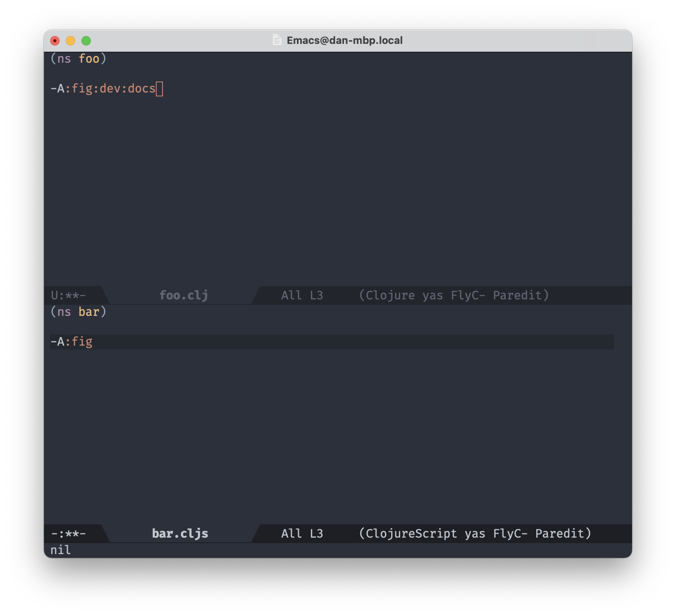
Task: Click the document proxy icon in title bar
Action: pyautogui.click(x=277, y=40)
